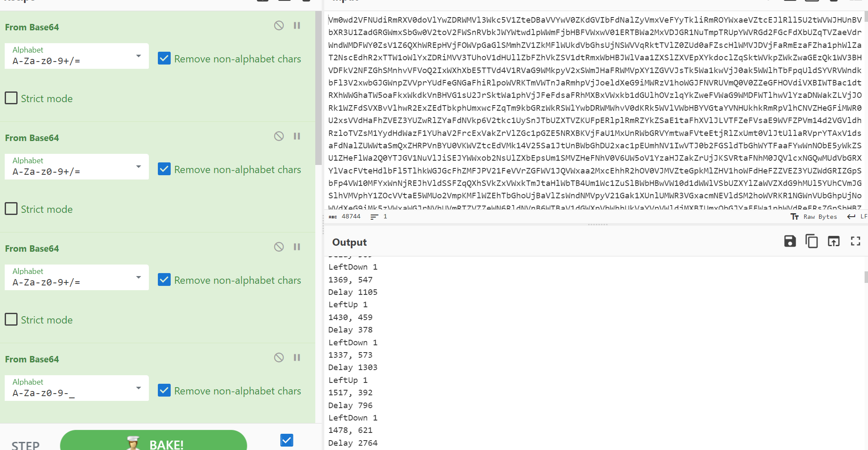Screen dimensions: 868x450
Task: Replace input with output
Action: 833,241
